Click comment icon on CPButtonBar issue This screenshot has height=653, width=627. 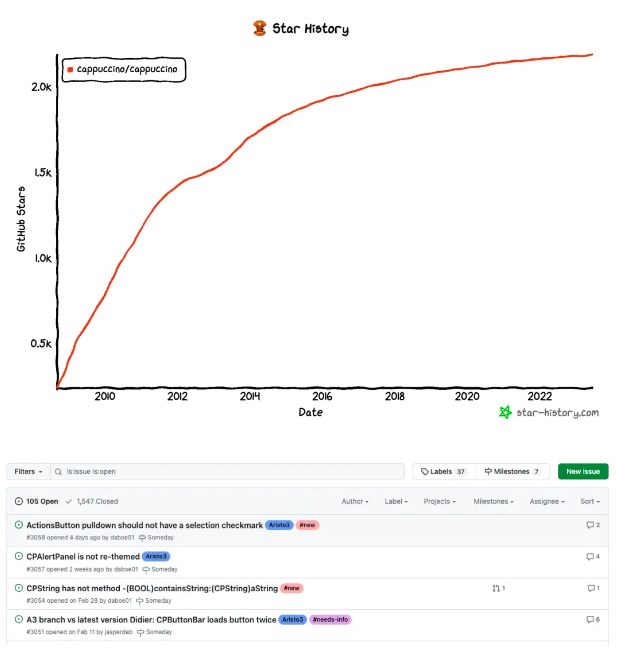590,620
